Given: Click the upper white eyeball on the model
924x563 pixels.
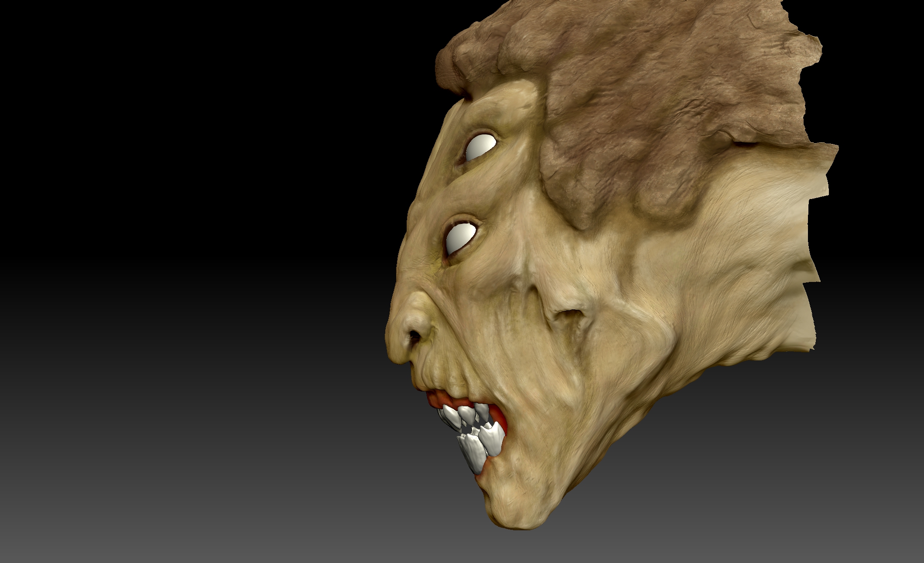Looking at the screenshot, I should [481, 147].
